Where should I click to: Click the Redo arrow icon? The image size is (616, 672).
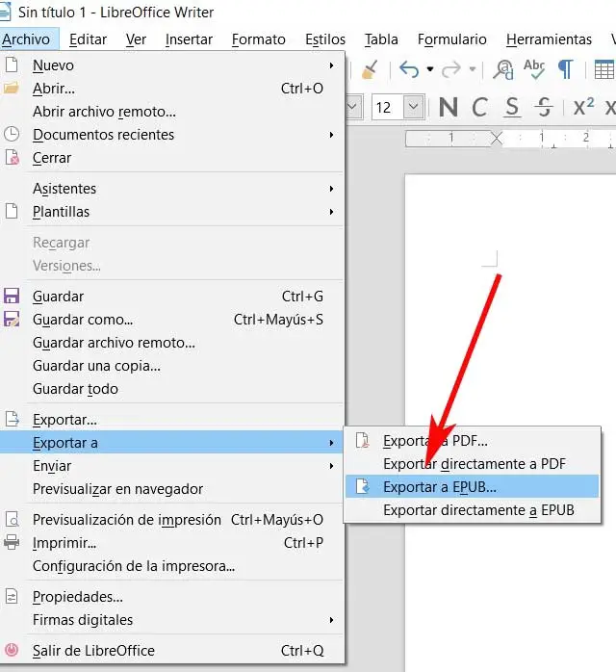click(451, 69)
